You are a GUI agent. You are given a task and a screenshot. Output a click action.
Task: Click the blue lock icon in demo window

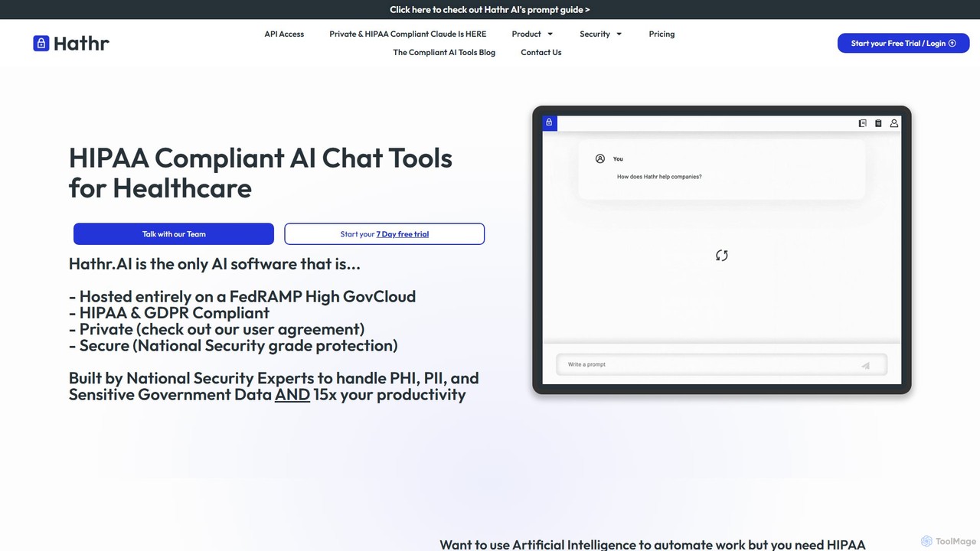tap(549, 122)
